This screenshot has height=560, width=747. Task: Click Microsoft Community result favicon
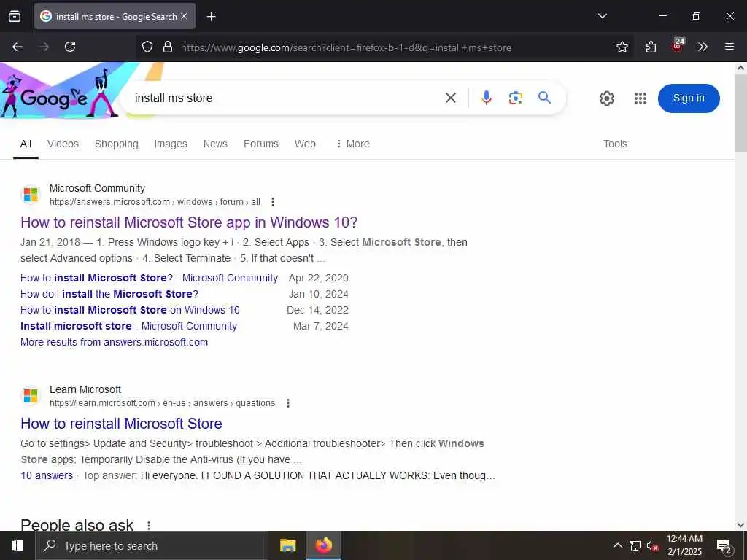[x=31, y=195]
